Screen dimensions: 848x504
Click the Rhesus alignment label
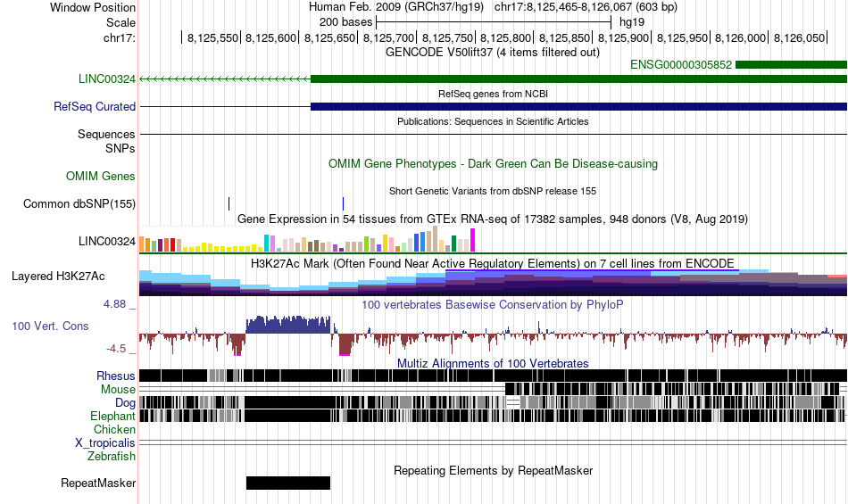[x=116, y=376]
